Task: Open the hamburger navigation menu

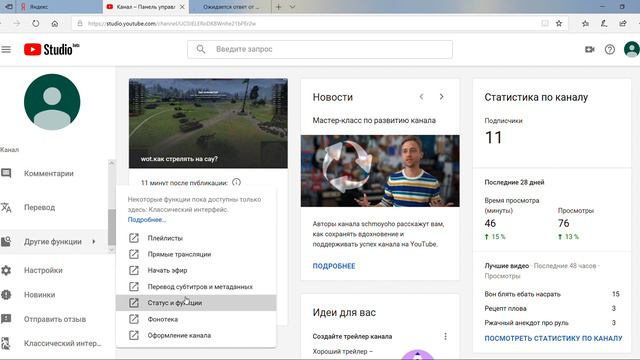Action: click(x=6, y=49)
